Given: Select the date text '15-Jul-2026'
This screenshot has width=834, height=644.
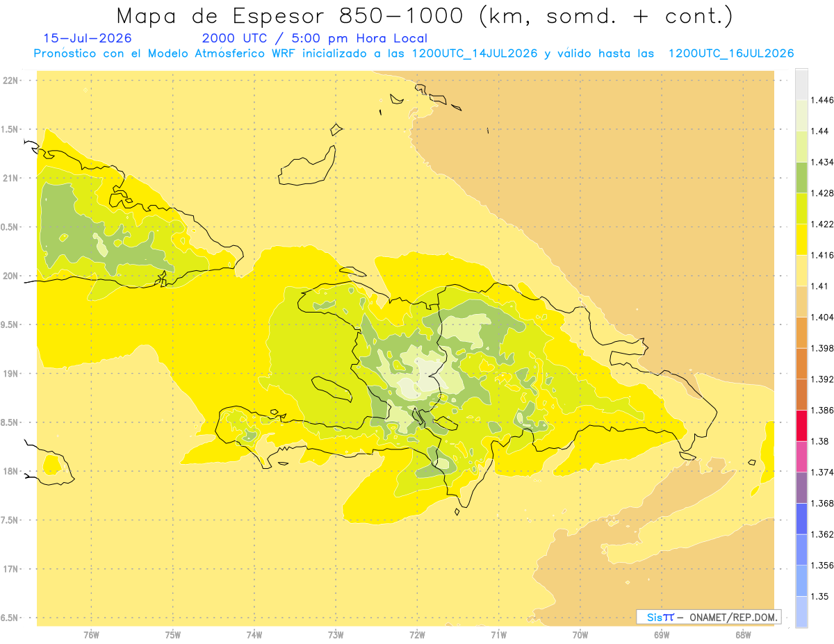Looking at the screenshot, I should pyautogui.click(x=88, y=38).
